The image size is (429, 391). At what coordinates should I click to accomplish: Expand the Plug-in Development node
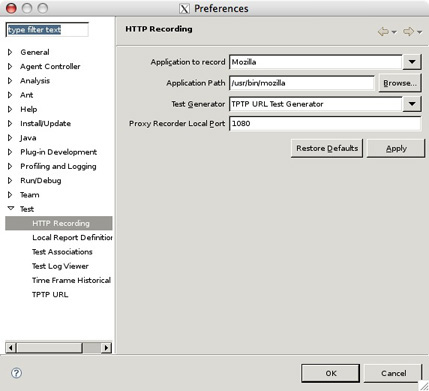(10, 152)
